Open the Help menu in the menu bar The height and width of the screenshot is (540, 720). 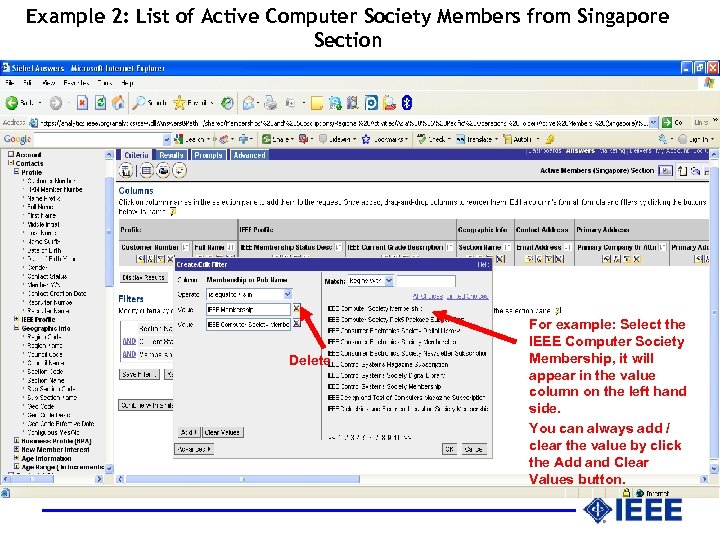point(127,83)
